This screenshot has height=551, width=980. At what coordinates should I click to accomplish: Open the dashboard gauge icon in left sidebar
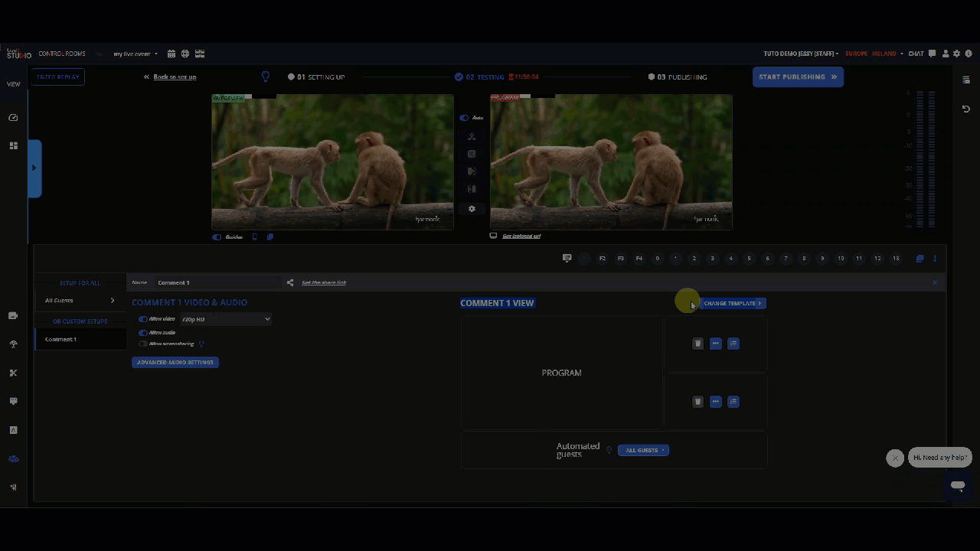(x=13, y=118)
